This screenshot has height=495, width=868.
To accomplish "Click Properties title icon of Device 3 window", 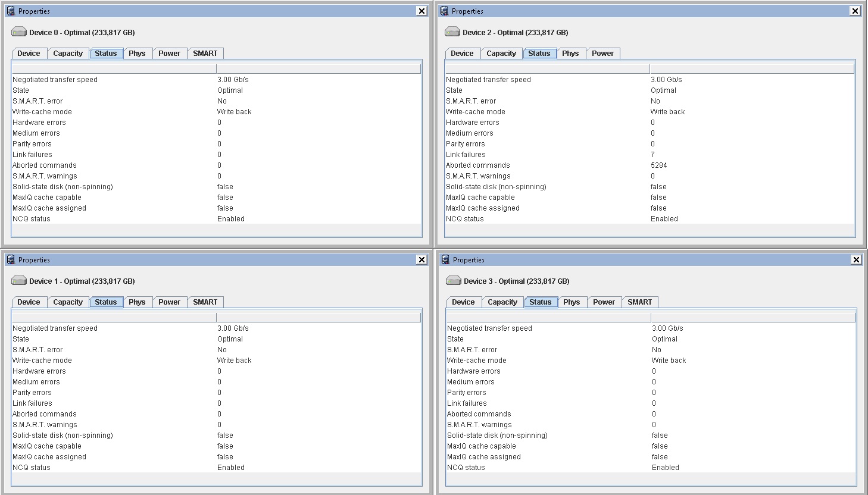I will coord(445,259).
